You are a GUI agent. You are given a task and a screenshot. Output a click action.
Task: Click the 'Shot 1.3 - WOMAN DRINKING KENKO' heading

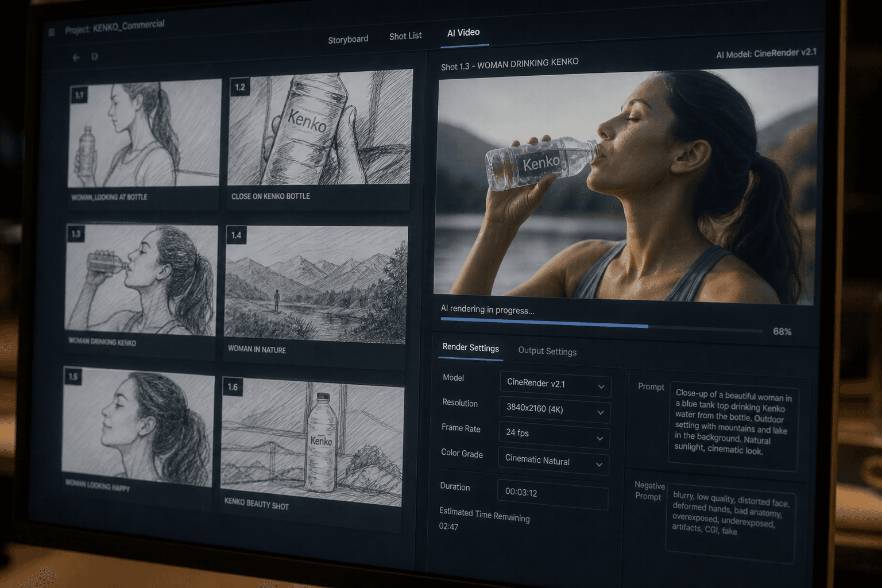(509, 64)
